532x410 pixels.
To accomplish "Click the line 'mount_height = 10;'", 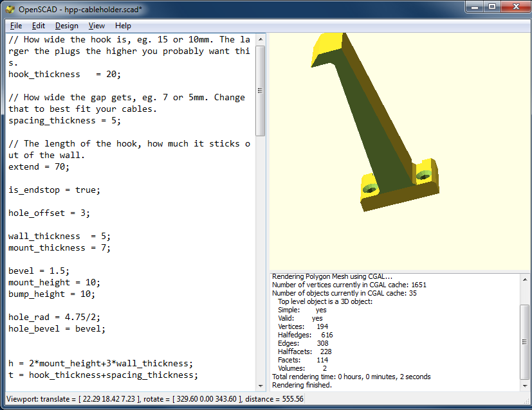I will point(54,283).
